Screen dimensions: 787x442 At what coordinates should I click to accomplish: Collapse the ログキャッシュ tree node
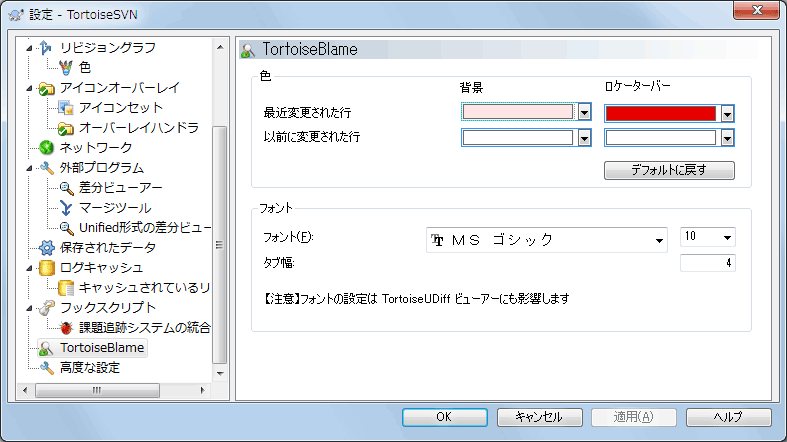point(29,268)
